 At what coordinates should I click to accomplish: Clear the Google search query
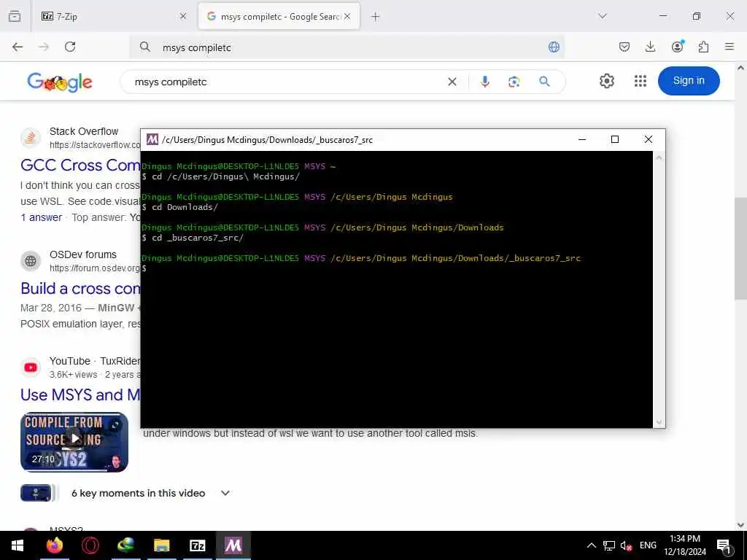tap(452, 82)
